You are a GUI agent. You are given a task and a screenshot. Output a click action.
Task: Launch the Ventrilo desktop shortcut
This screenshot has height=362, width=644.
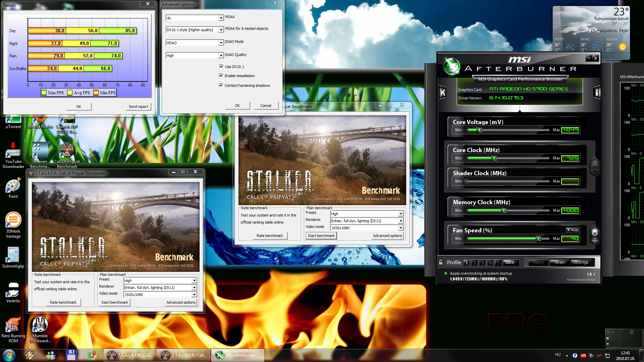[13, 292]
